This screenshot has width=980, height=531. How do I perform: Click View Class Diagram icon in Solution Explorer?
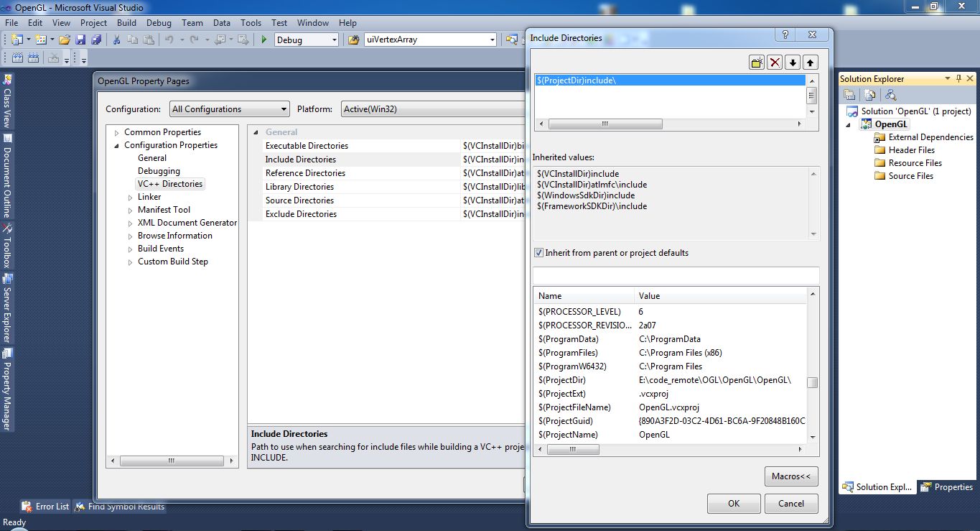click(x=890, y=94)
